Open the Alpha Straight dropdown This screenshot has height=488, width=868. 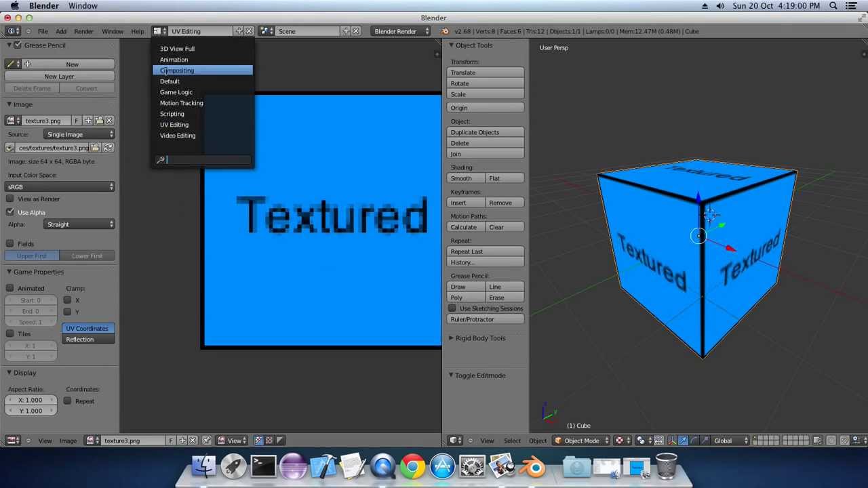pos(79,224)
